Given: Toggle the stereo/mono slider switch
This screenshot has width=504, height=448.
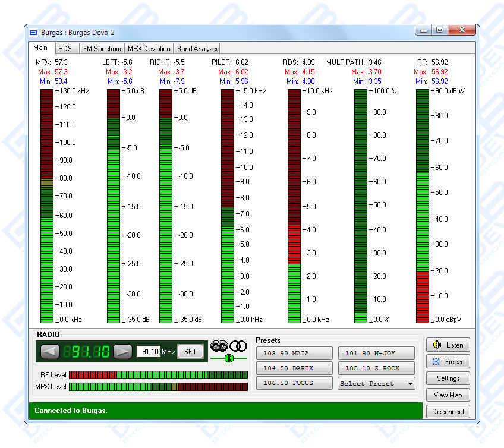Looking at the screenshot, I should click(x=229, y=358).
